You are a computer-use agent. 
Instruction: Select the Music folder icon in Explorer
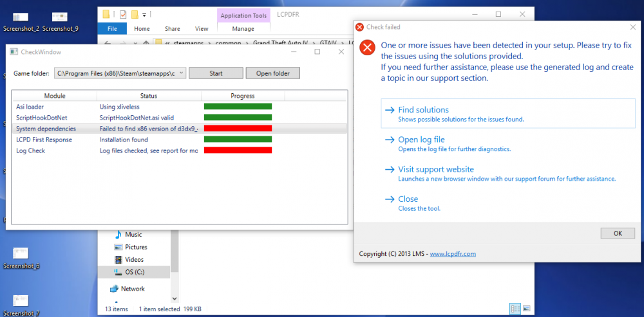(118, 235)
